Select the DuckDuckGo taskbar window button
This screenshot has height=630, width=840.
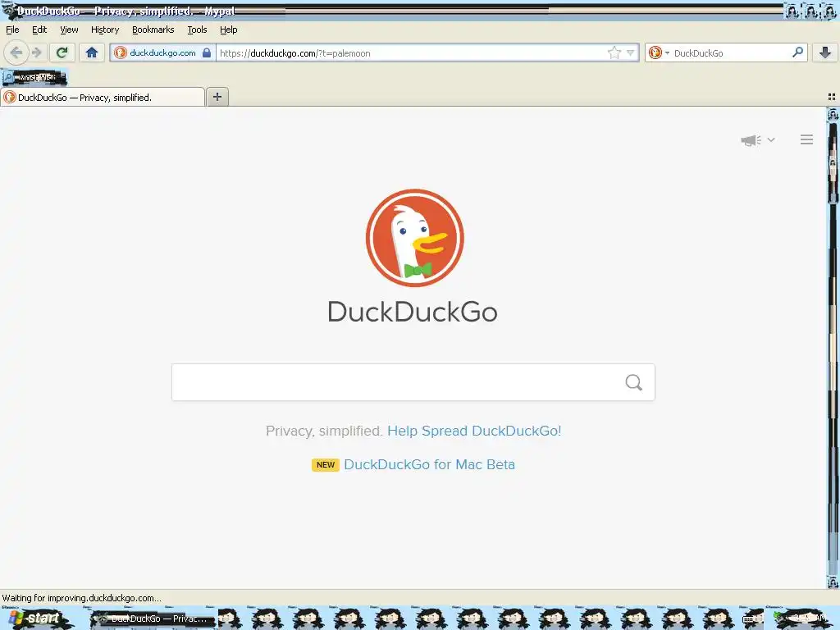[153, 619]
